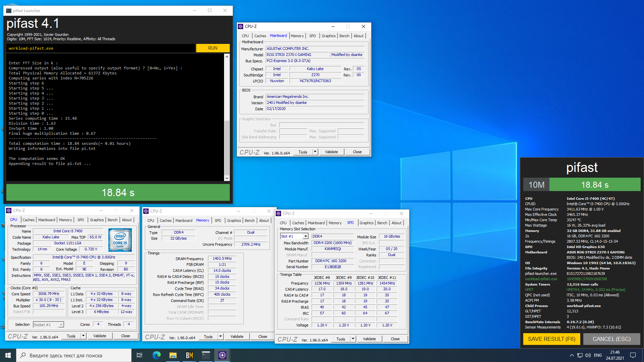Click CPU-Z Memory window title icon
The image size is (644, 362).
[146, 211]
